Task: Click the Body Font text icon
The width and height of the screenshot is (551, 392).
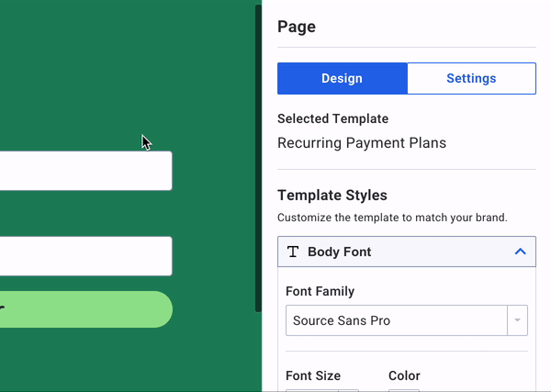Action: [293, 252]
